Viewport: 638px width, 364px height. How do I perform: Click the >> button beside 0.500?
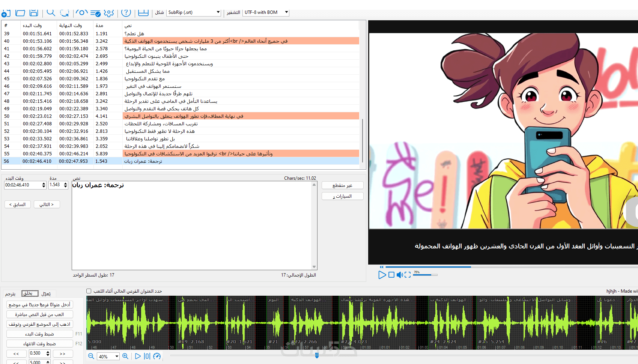point(63,353)
